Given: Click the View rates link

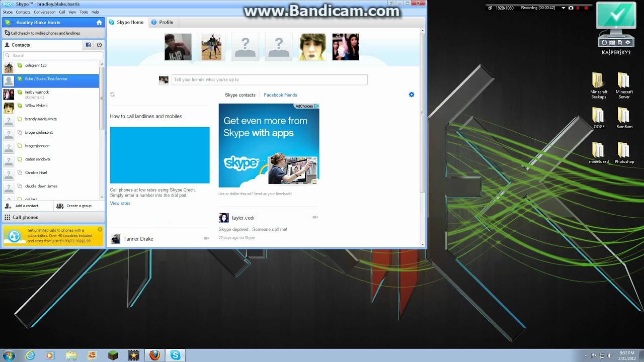Looking at the screenshot, I should pyautogui.click(x=120, y=203).
